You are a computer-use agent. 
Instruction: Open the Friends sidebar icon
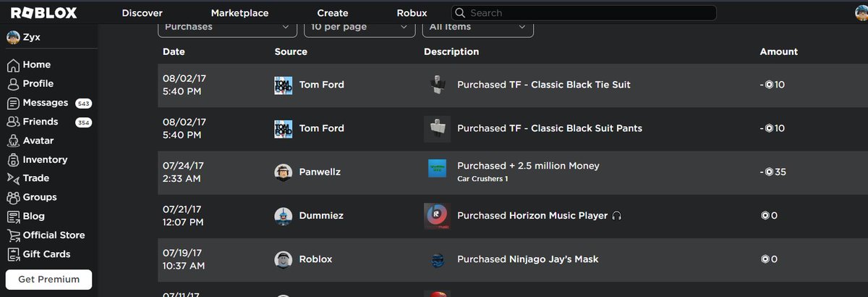click(x=13, y=122)
